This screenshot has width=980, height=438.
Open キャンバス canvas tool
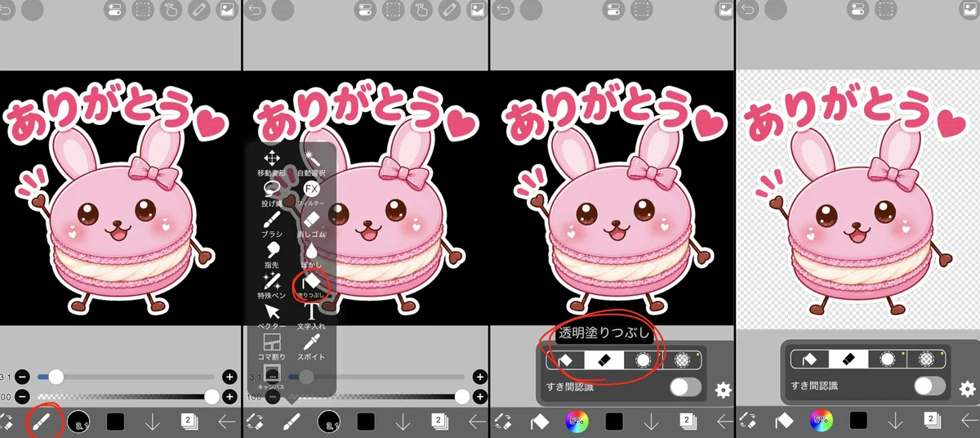pos(271,378)
